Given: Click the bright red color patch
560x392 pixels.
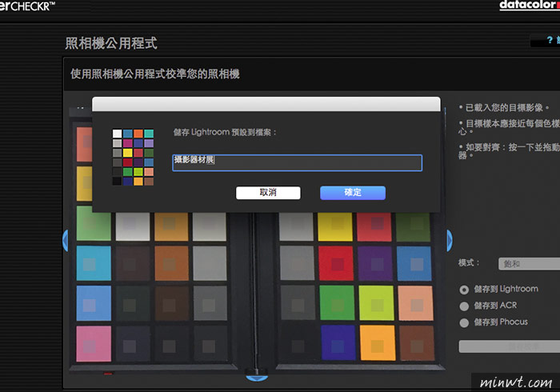Looking at the screenshot, I should click(x=336, y=263).
